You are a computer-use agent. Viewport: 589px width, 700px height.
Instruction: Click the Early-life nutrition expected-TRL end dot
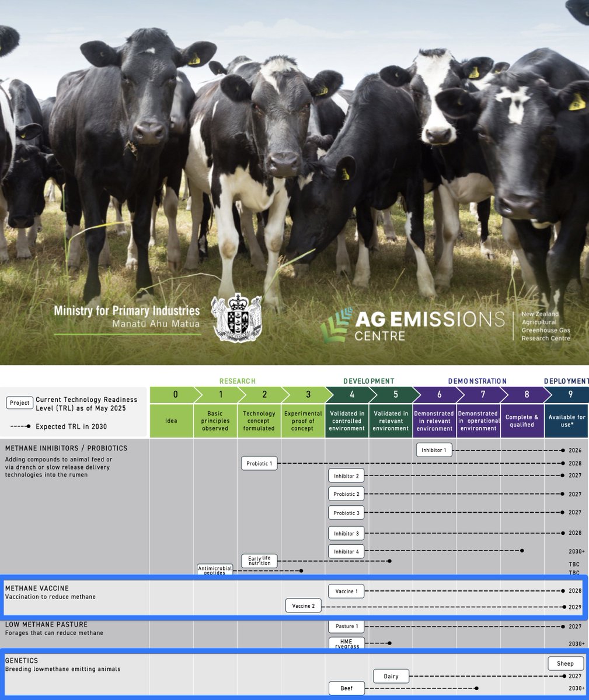point(389,561)
